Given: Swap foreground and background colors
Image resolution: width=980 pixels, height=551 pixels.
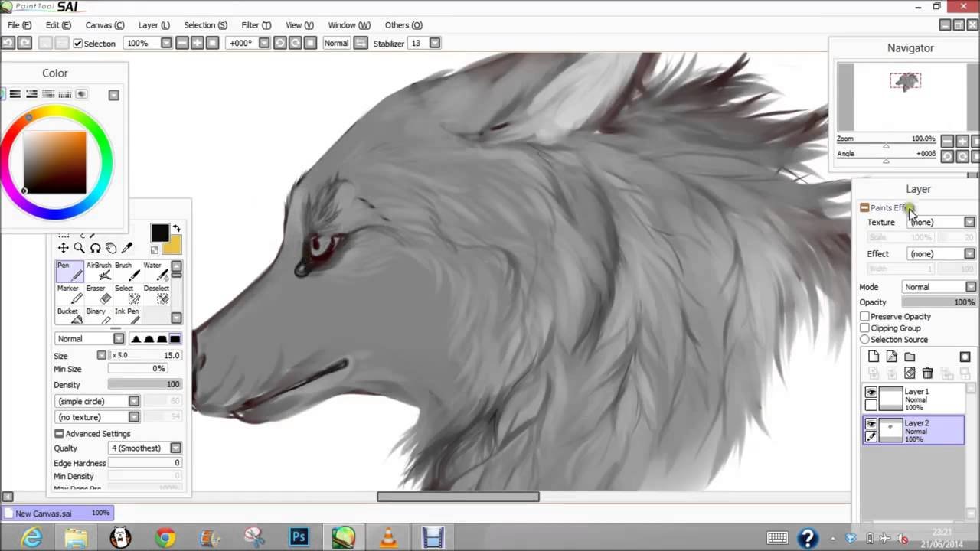Looking at the screenshot, I should click(x=177, y=228).
